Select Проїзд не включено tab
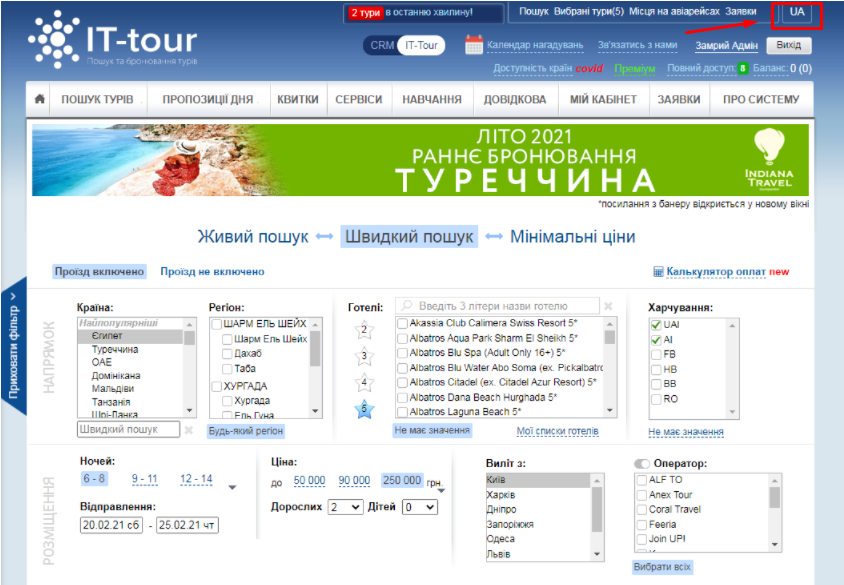 (x=212, y=272)
